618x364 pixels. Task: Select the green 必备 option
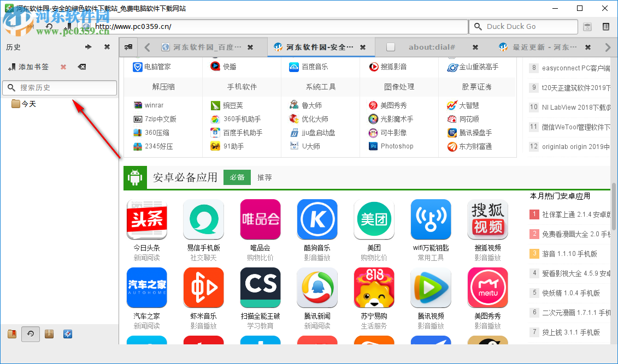click(x=237, y=177)
